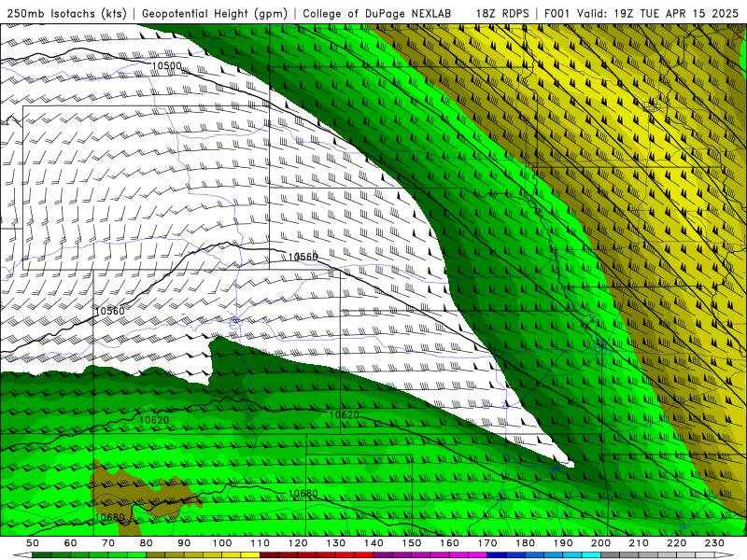The image size is (747, 560).
Task: Select the western 10560 contour label
Action: (x=109, y=311)
